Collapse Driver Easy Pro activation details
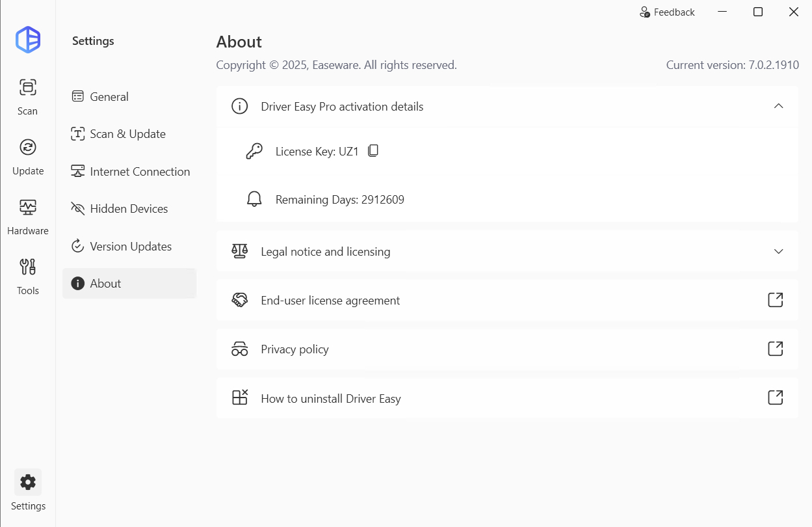The image size is (812, 527). [778, 106]
